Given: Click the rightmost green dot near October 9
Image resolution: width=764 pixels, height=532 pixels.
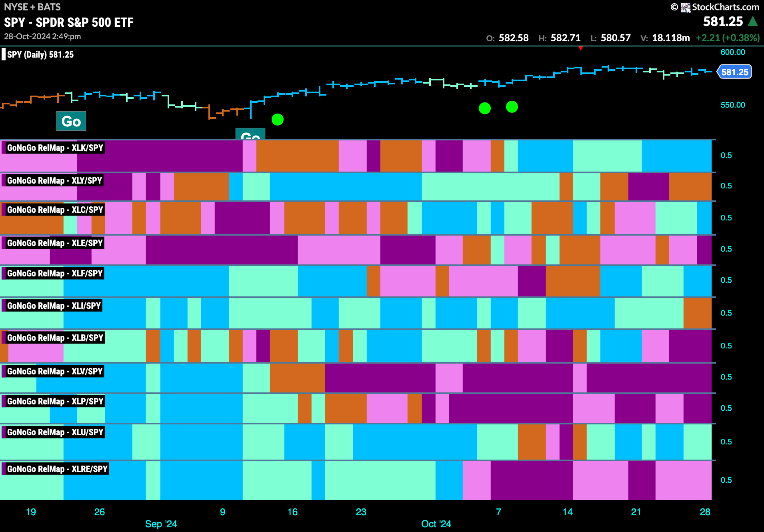Looking at the screenshot, I should point(512,106).
